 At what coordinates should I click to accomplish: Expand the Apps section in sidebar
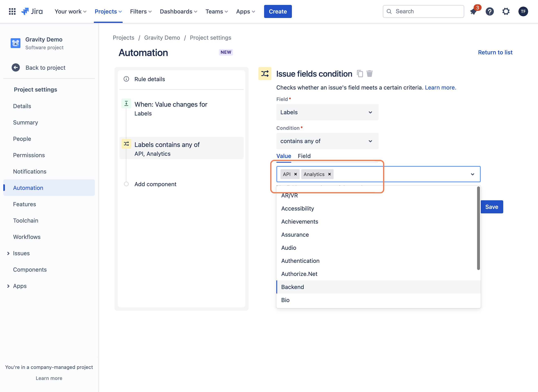[8, 286]
